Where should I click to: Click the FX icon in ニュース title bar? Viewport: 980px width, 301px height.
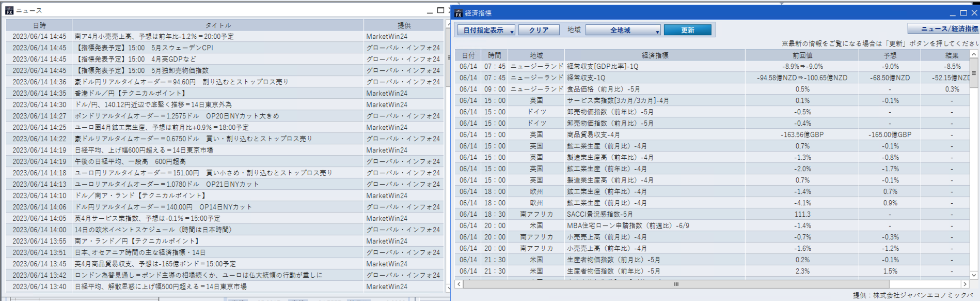click(x=9, y=10)
